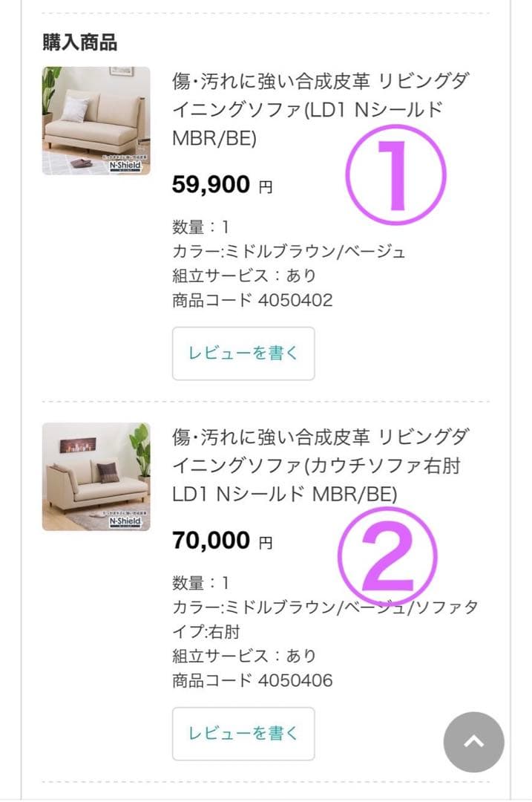The width and height of the screenshot is (532, 802).
Task: Click first item's 組立サービス：あり line
Action: [x=244, y=276]
